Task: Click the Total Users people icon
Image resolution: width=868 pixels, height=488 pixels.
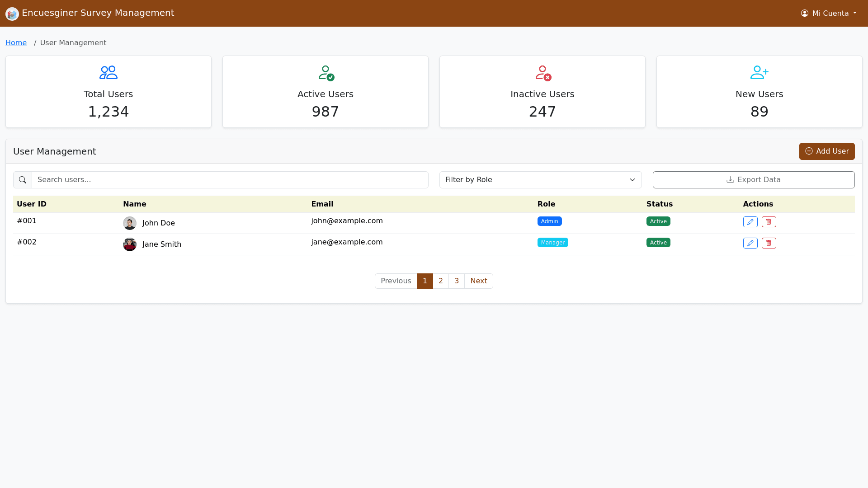Action: [x=108, y=73]
